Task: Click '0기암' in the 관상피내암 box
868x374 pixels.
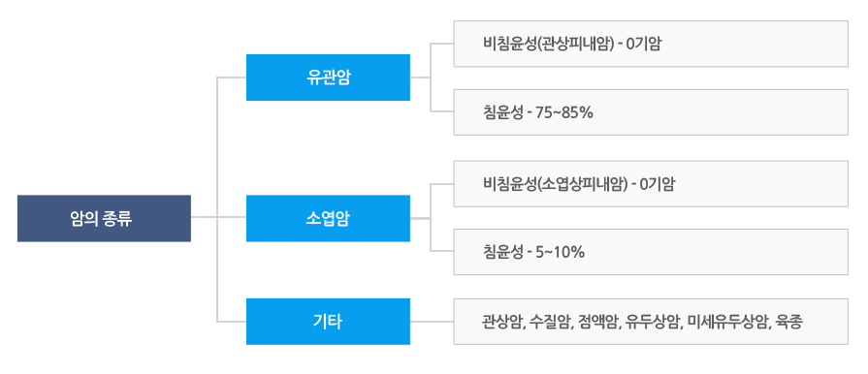Action: pos(644,45)
